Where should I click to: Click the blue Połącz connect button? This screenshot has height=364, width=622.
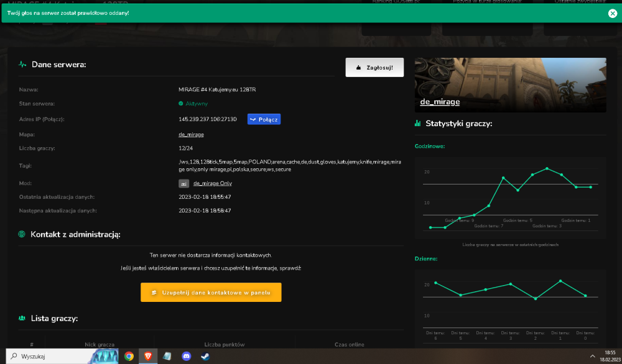pos(264,119)
